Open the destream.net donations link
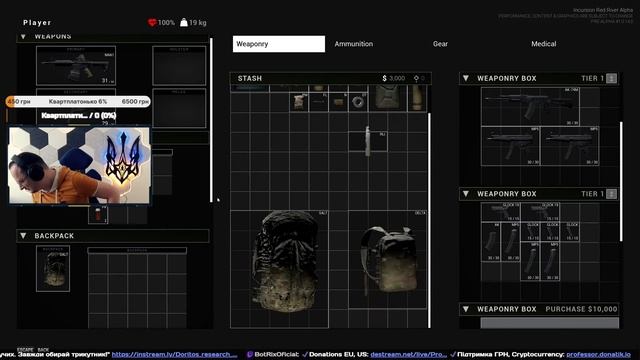 point(408,355)
